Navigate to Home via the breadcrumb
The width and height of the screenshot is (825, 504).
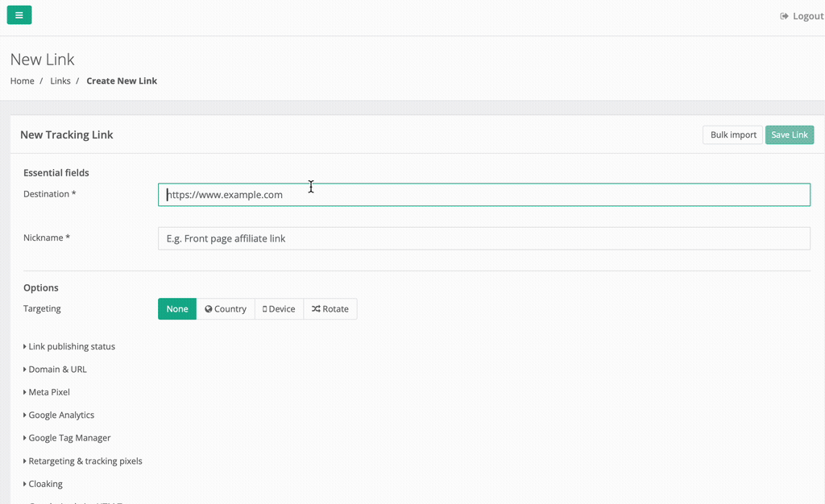coord(22,81)
